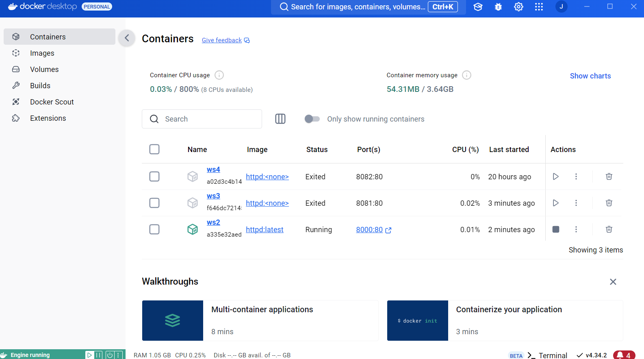Image resolution: width=644 pixels, height=359 pixels.
Task: Go to Containers in the sidebar
Action: 59,37
